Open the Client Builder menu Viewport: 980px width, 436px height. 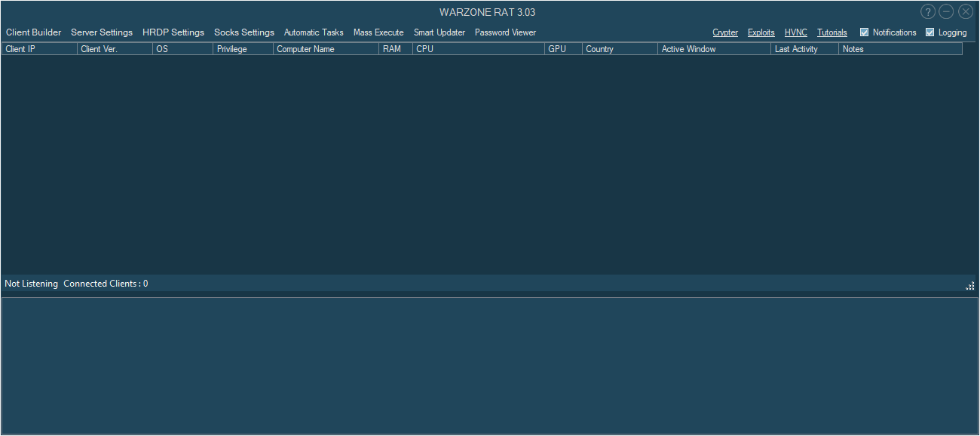point(33,32)
